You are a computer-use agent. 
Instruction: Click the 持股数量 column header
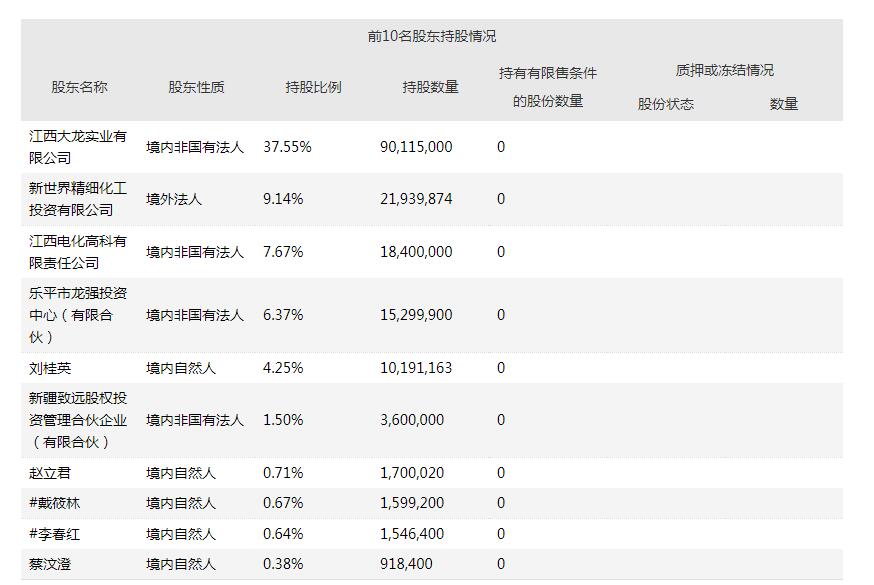point(430,87)
